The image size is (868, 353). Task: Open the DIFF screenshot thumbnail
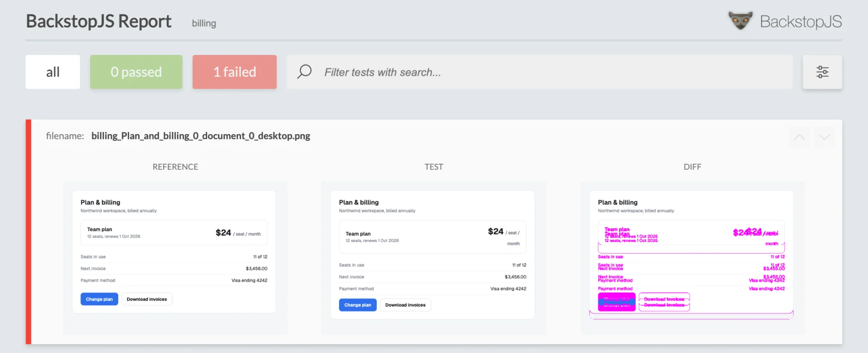pos(692,258)
